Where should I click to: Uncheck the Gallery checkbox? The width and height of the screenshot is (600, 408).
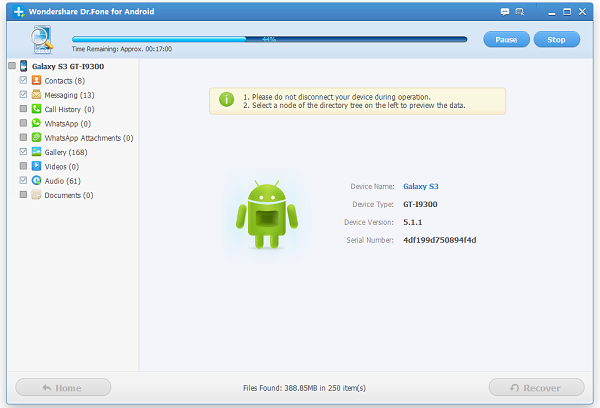23,152
